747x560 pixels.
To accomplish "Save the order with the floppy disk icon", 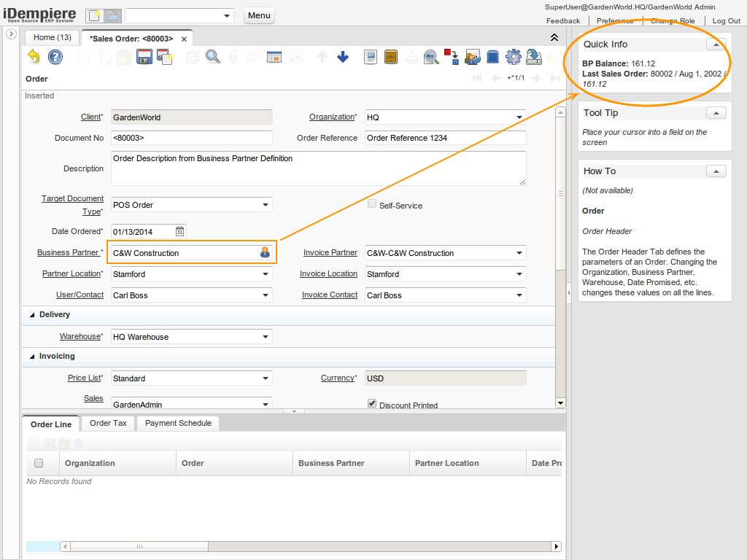I will pyautogui.click(x=144, y=57).
